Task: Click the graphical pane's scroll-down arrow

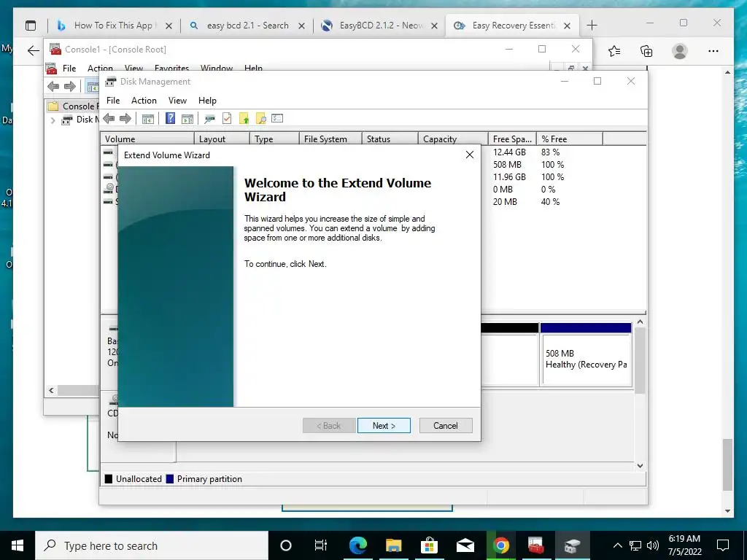Action: 640,466
